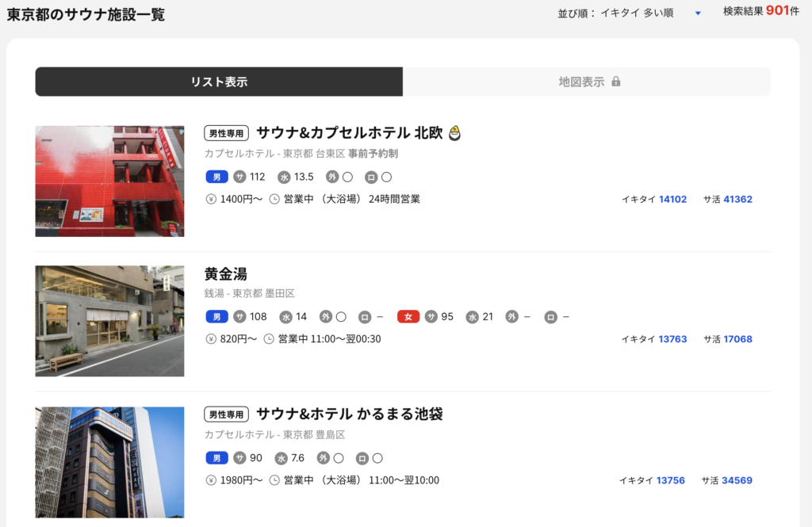Click 東京都のサウナ施設一覧 heading

86,14
